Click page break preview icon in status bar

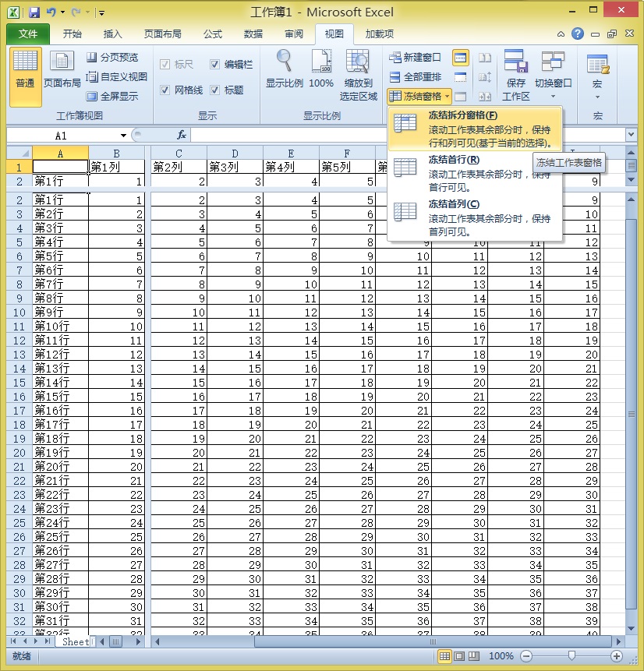[x=475, y=656]
